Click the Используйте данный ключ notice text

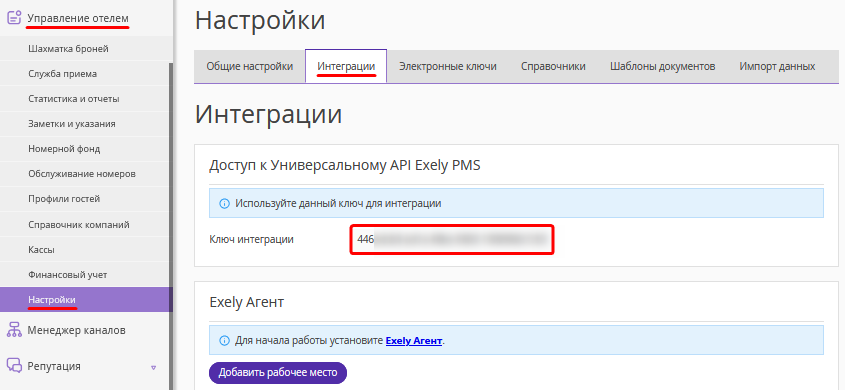[338, 204]
